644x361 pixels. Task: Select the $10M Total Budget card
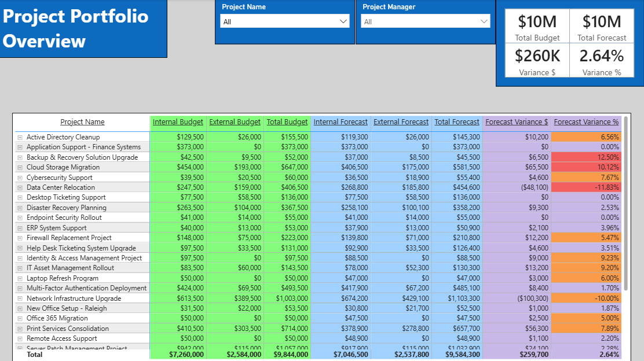click(537, 26)
